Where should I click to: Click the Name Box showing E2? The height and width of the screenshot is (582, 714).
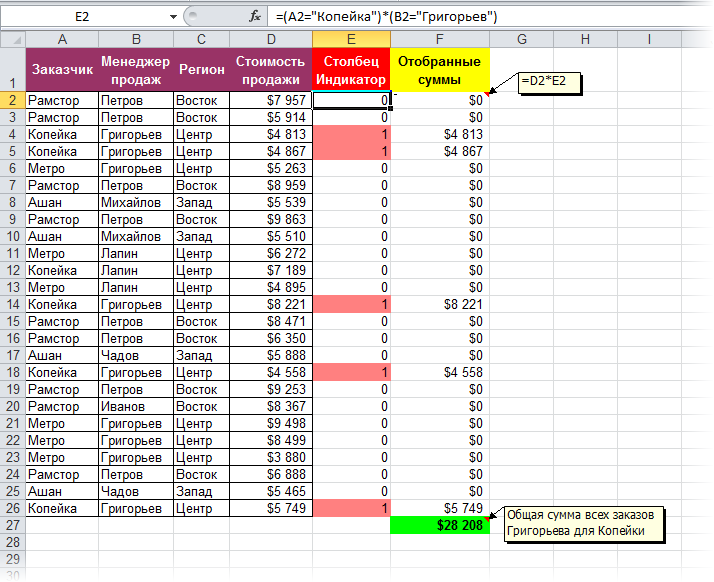pos(82,17)
